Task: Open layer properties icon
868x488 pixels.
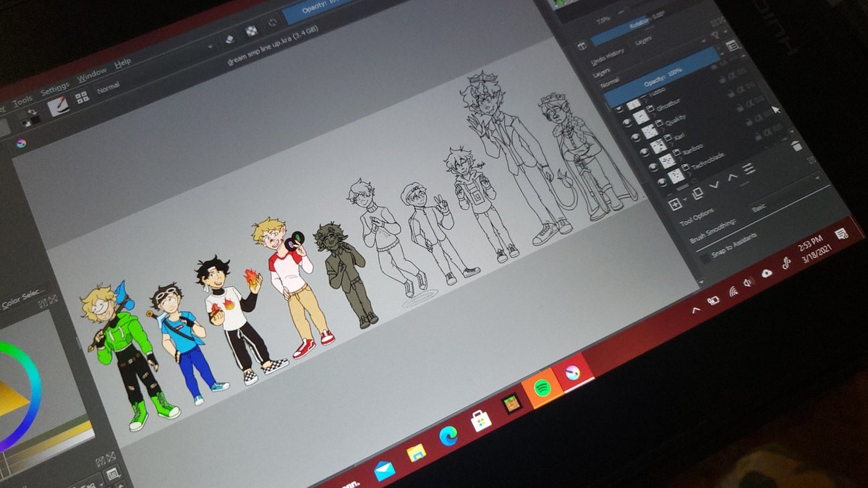Action: click(749, 168)
